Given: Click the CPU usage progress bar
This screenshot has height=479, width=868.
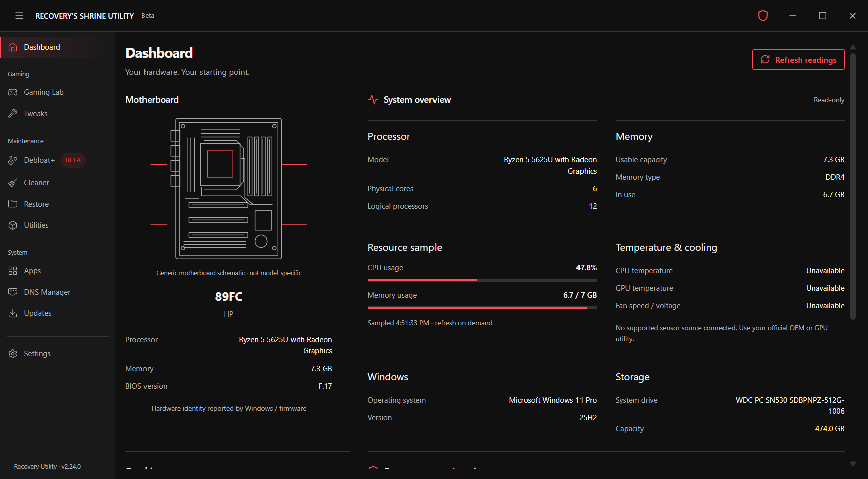Looking at the screenshot, I should coord(482,280).
